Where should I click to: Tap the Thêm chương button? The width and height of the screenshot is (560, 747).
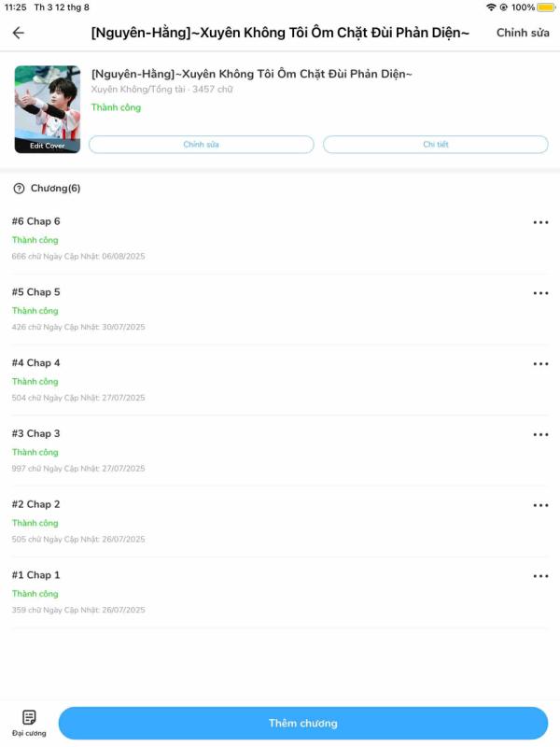tap(302, 723)
